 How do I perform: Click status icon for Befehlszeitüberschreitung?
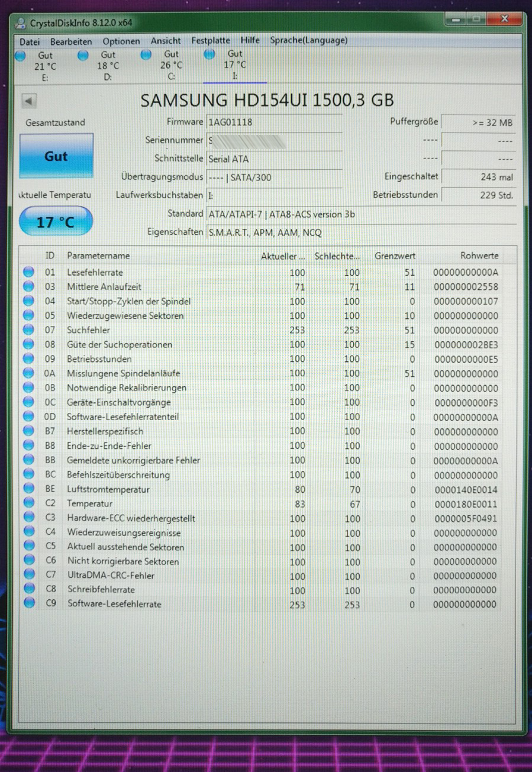pyautogui.click(x=28, y=474)
